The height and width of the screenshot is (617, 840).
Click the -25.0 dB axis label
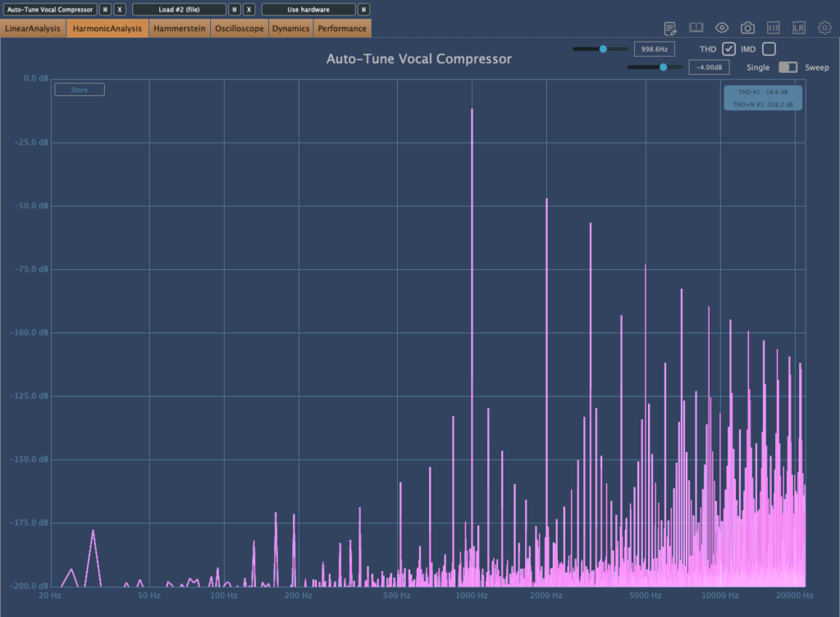(x=31, y=143)
